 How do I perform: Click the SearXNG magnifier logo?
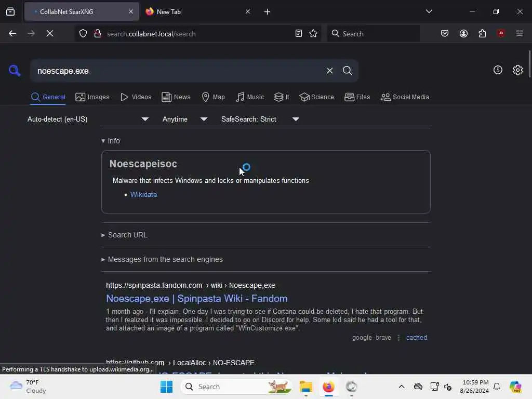[15, 71]
